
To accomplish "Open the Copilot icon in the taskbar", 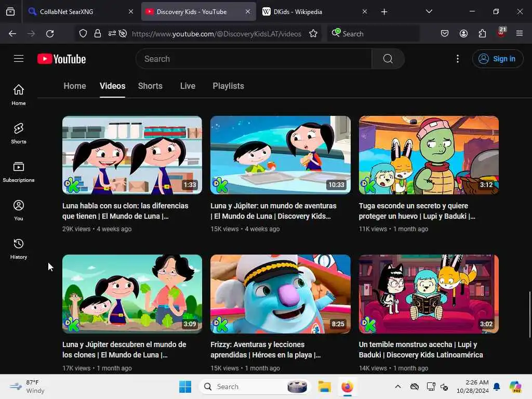I will 515,387.
